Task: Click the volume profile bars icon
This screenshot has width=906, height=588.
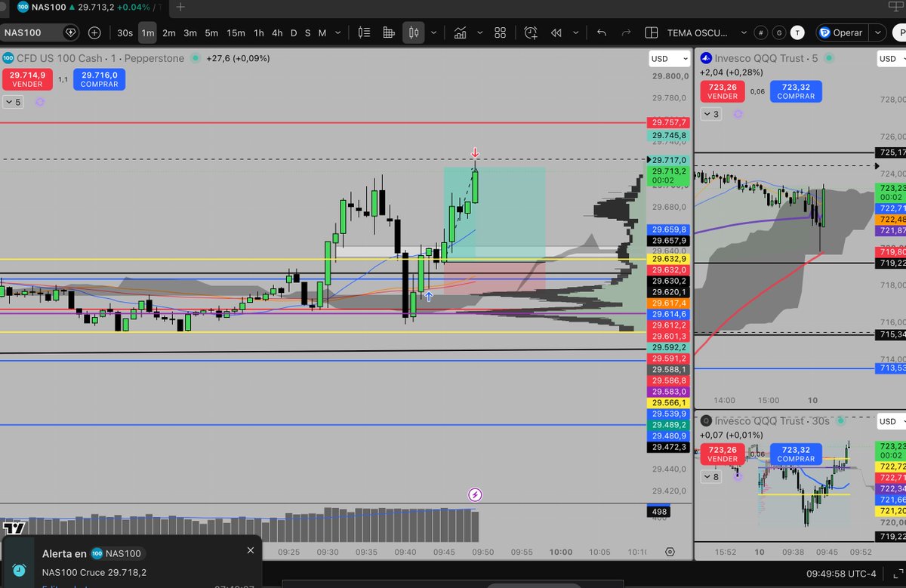Action: [389, 32]
